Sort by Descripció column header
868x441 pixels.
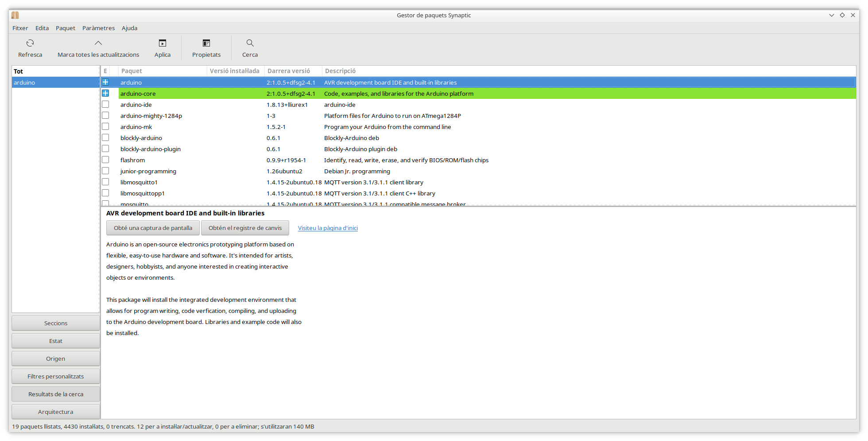coord(589,71)
